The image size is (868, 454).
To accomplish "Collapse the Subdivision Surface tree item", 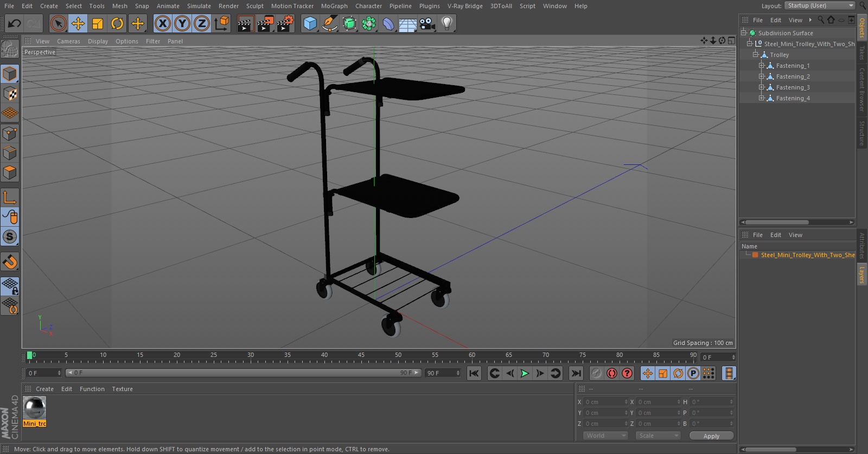I will pyautogui.click(x=744, y=33).
